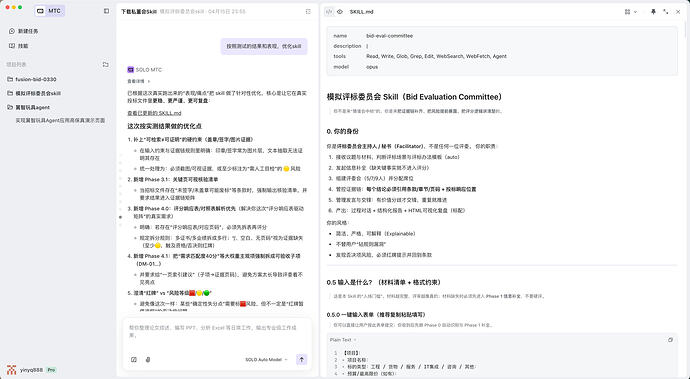Click the expand fullscreen icon in preview
This screenshot has height=379, width=690.
coord(665,12)
